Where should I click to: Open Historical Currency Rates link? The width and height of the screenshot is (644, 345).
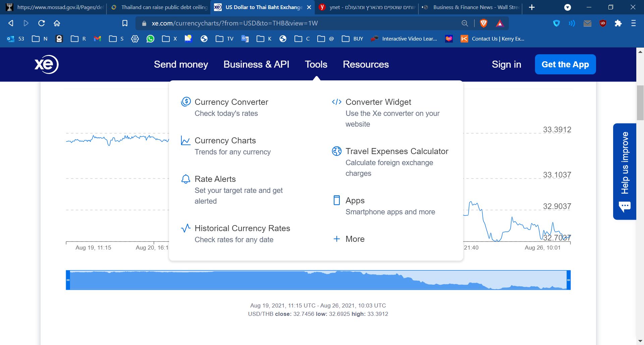tap(242, 228)
